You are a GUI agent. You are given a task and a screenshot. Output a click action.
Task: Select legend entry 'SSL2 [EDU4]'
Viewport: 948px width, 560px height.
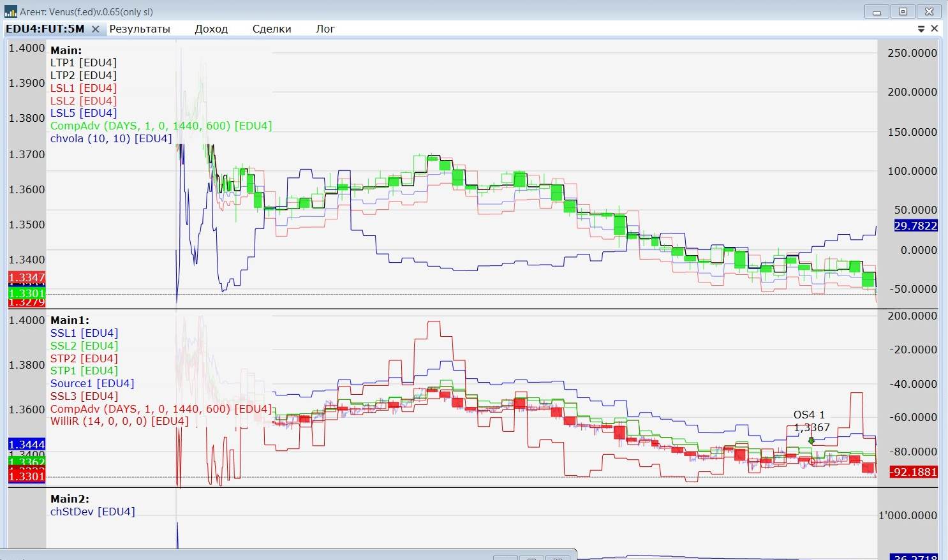click(x=84, y=346)
